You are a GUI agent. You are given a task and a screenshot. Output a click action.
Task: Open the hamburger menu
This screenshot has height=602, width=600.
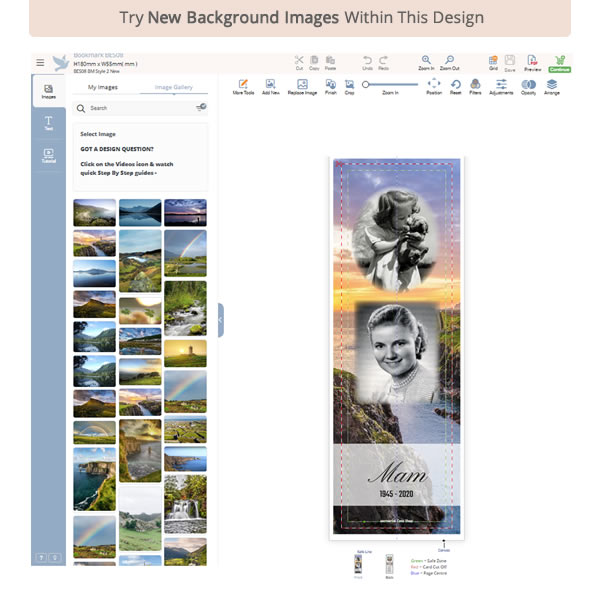click(40, 63)
